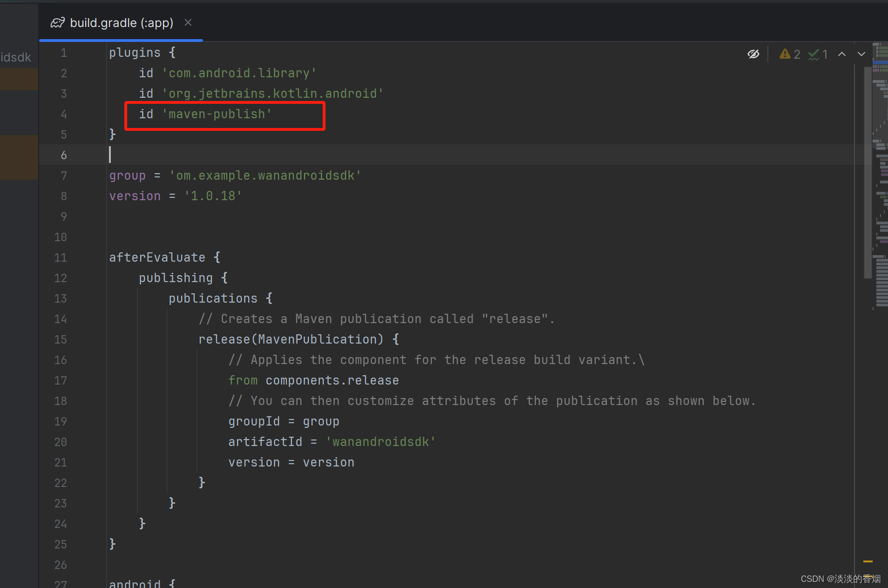Go to next highlighted error arrow
This screenshot has width=888, height=588.
tap(861, 54)
